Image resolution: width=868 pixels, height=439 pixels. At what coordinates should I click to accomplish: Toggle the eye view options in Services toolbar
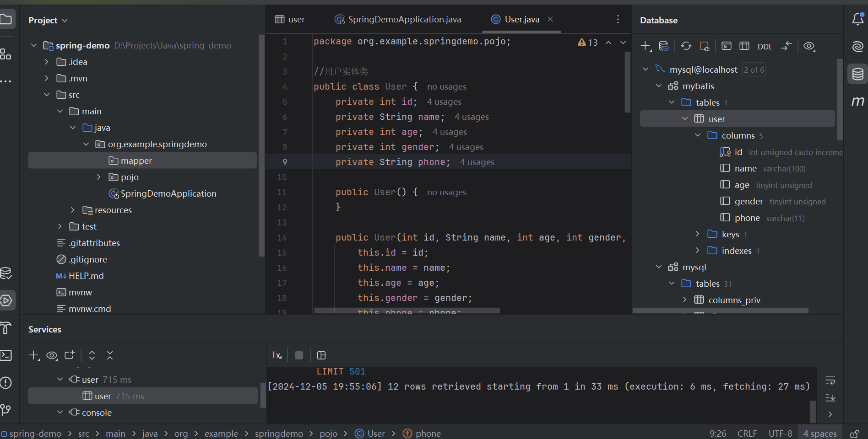52,355
